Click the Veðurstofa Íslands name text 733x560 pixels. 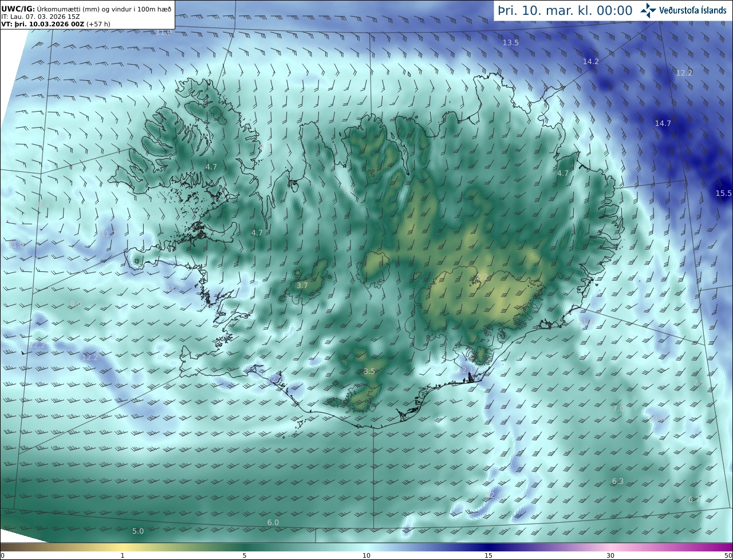coord(693,10)
